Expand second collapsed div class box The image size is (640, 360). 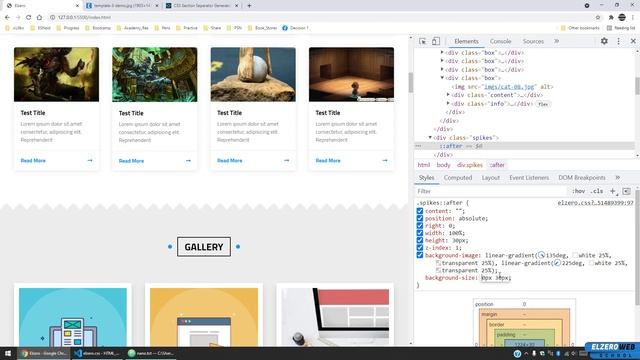tap(442, 61)
